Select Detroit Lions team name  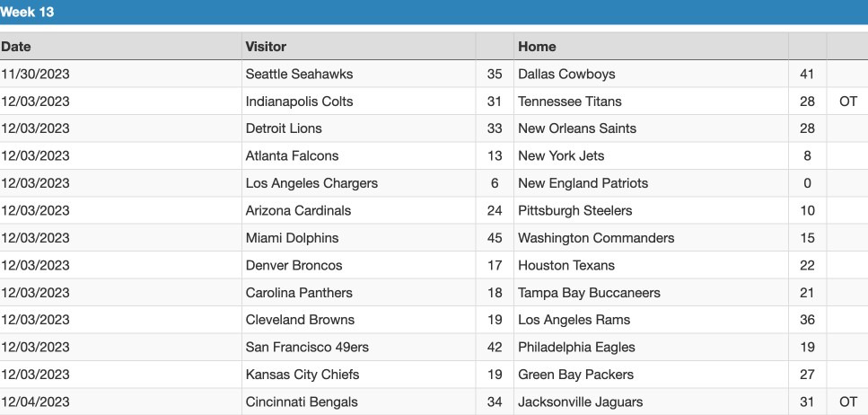pos(284,128)
